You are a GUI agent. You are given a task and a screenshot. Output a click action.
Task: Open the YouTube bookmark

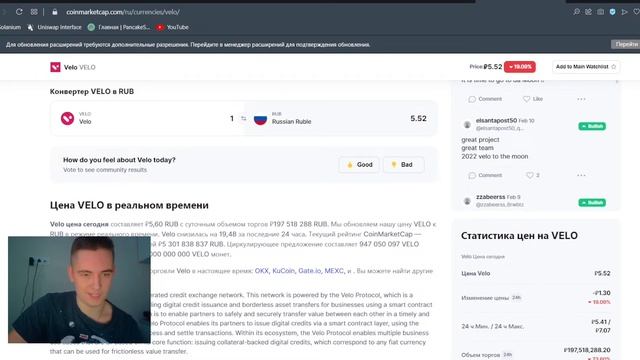point(173,27)
